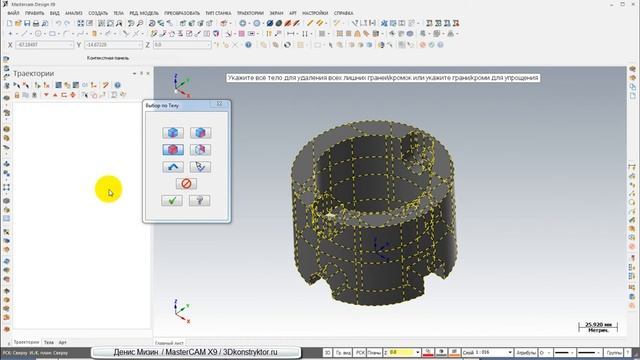Click the gray color swatch in status bar

441,352
